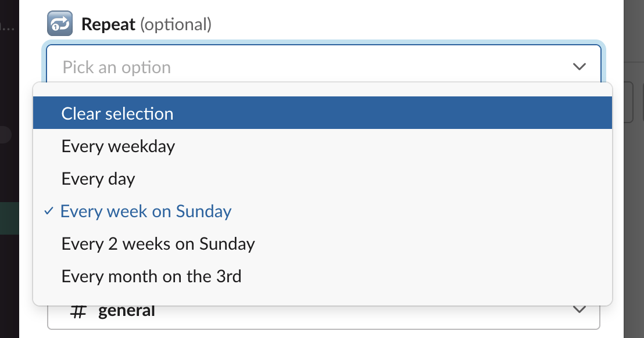This screenshot has width=644, height=338.
Task: Click the chevron arrow in Repeat field
Action: point(579,67)
